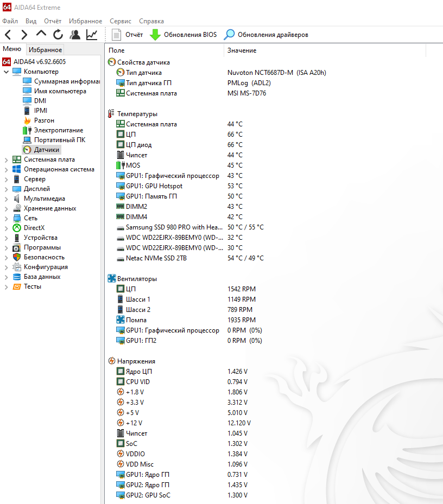Select the Датчики gauge icon
The width and height of the screenshot is (443, 504).
tap(27, 150)
